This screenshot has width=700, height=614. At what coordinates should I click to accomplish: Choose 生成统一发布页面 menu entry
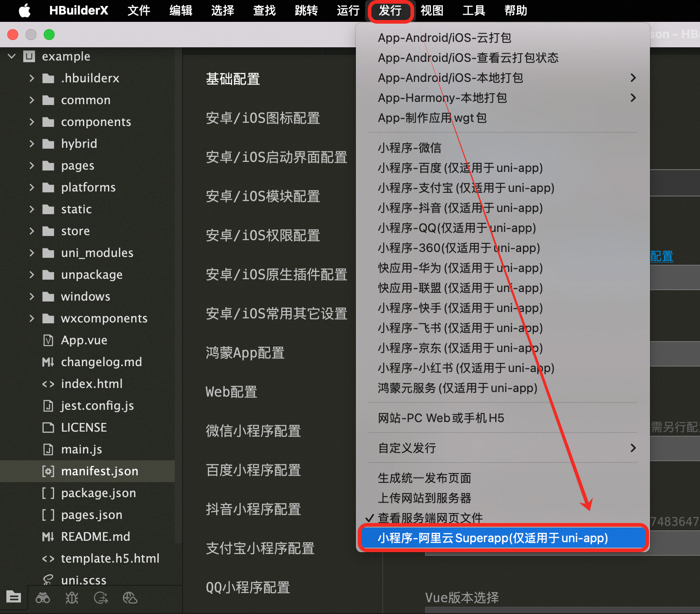[503, 478]
